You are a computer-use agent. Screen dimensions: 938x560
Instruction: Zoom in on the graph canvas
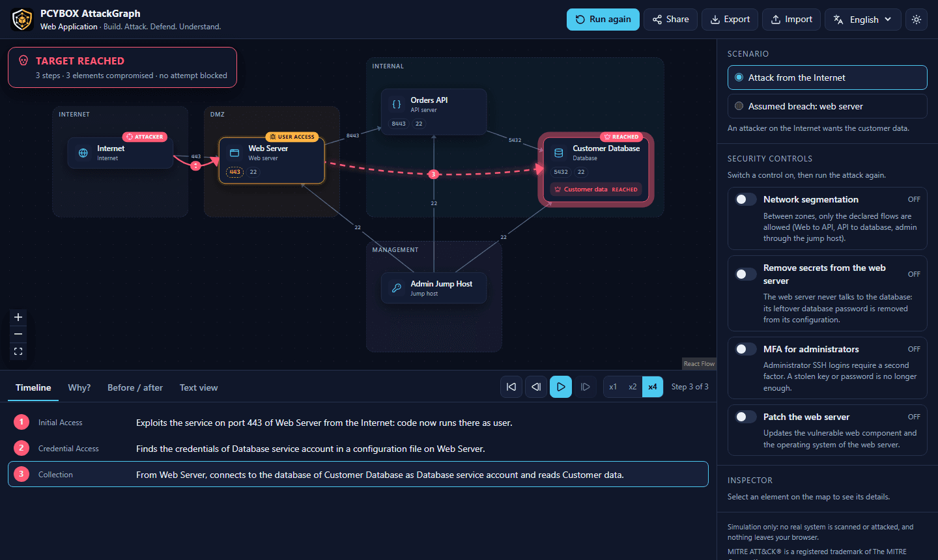(x=18, y=317)
